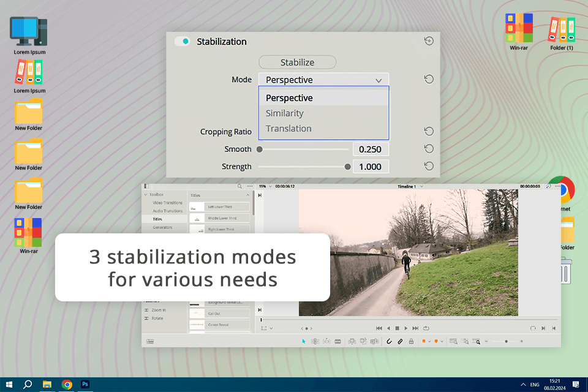Toggle the timeline linked selection icon
588x392 pixels.
click(x=400, y=341)
